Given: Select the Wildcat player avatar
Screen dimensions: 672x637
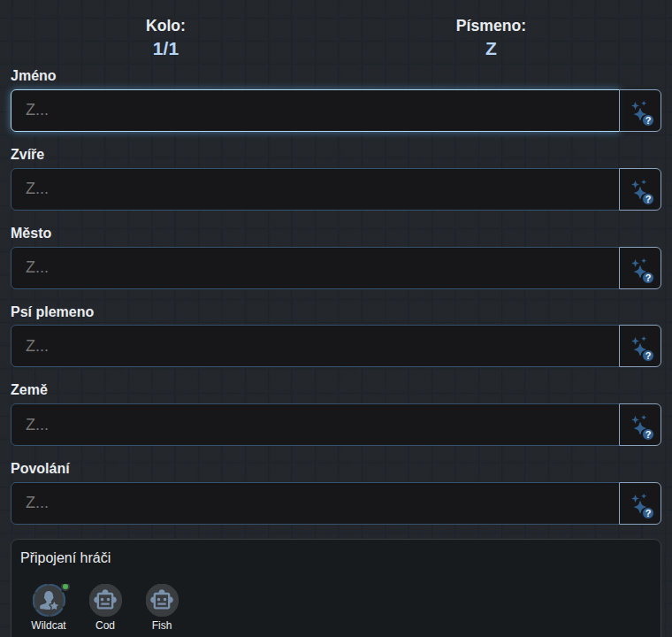Looking at the screenshot, I should tap(49, 600).
